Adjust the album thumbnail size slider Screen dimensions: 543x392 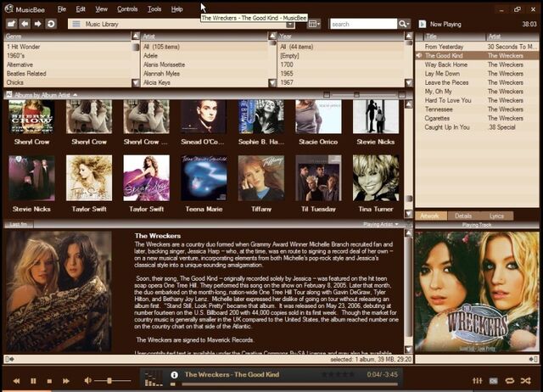[356, 94]
